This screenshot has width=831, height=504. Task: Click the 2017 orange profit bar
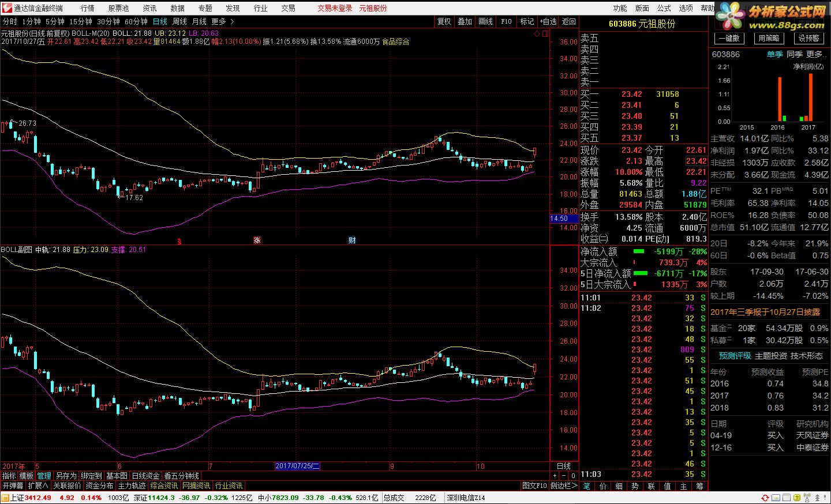[x=810, y=97]
